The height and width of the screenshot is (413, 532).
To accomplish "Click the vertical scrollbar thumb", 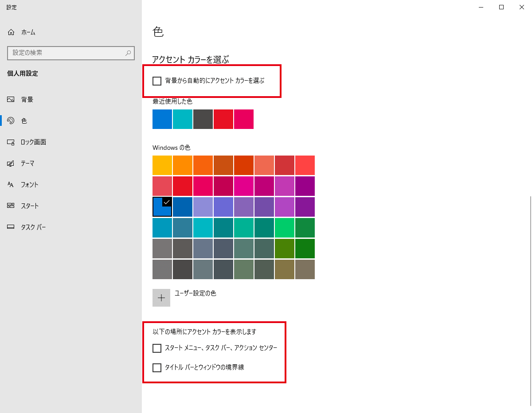I will [x=531, y=301].
